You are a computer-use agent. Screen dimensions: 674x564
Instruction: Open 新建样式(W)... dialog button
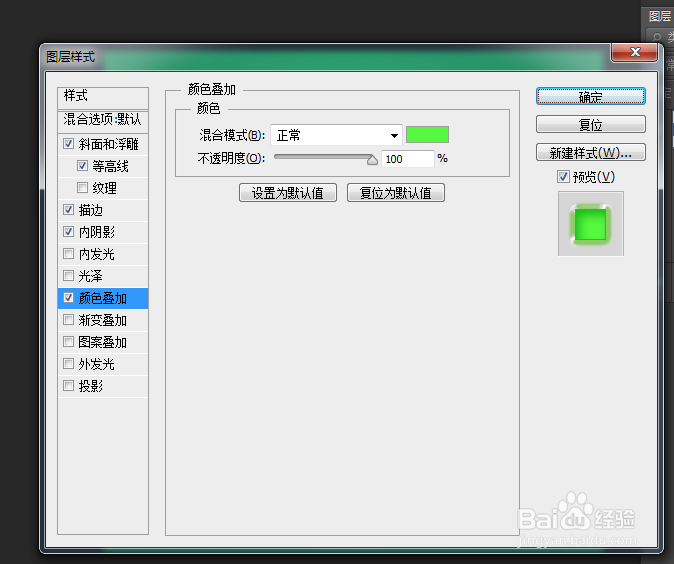click(591, 153)
